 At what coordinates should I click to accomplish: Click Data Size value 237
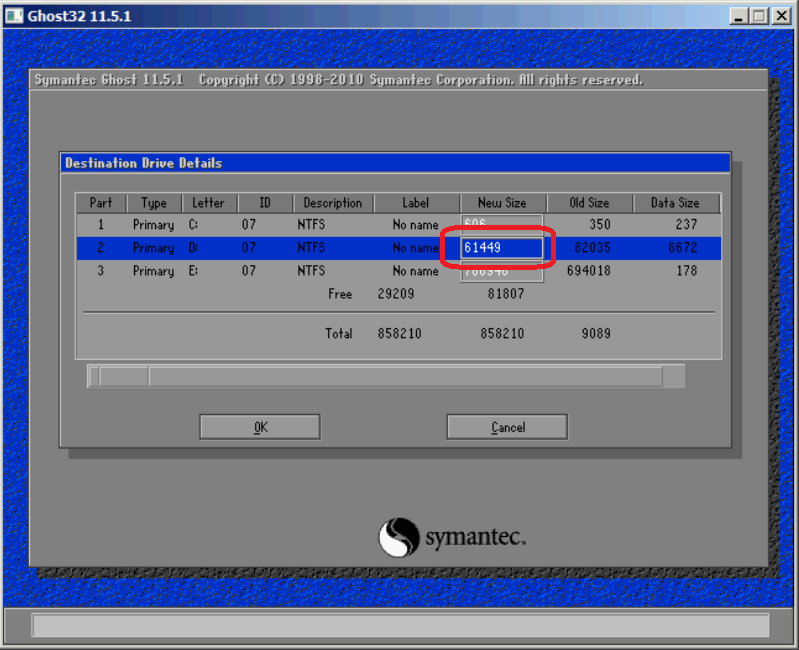686,225
